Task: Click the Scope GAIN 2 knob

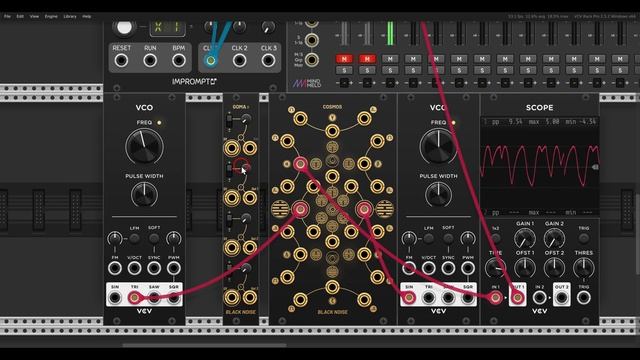Action: (554, 238)
